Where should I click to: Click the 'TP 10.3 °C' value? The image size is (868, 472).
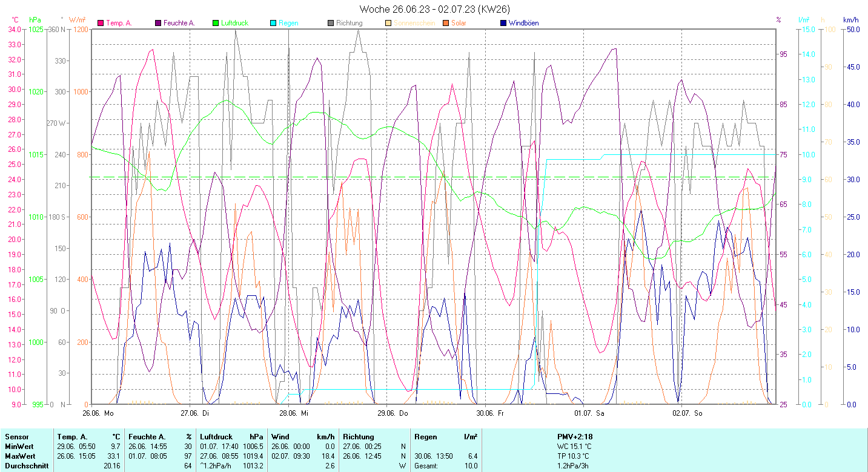click(x=573, y=456)
